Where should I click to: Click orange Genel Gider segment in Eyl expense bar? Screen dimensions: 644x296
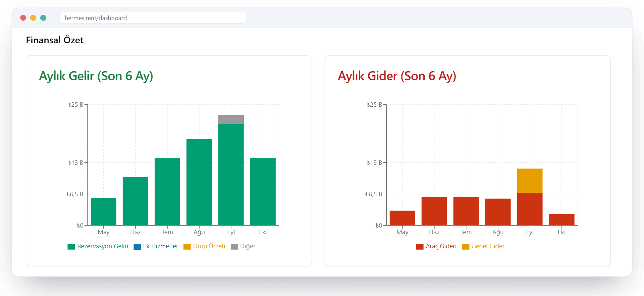[x=530, y=181]
